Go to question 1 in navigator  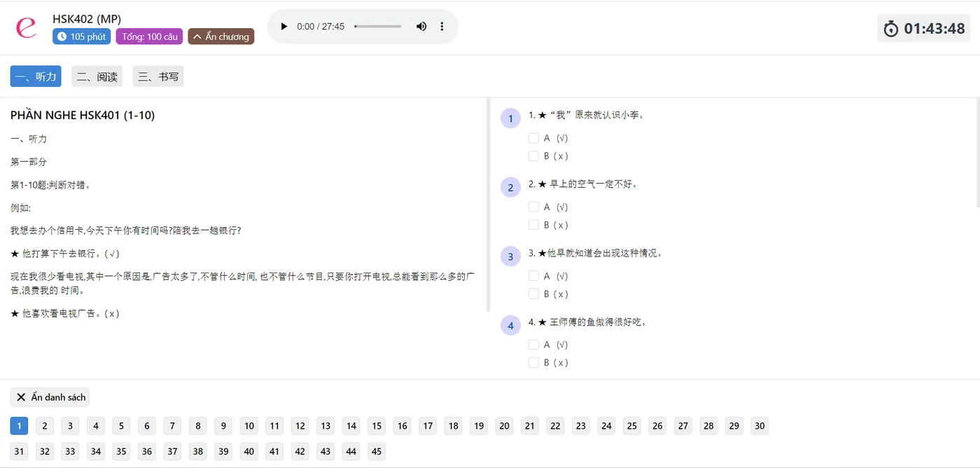pos(19,426)
